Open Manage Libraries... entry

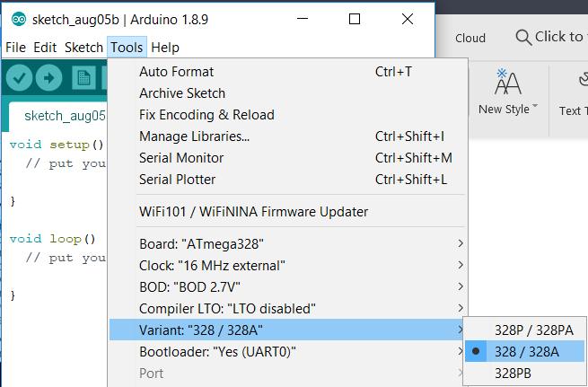pos(287,136)
